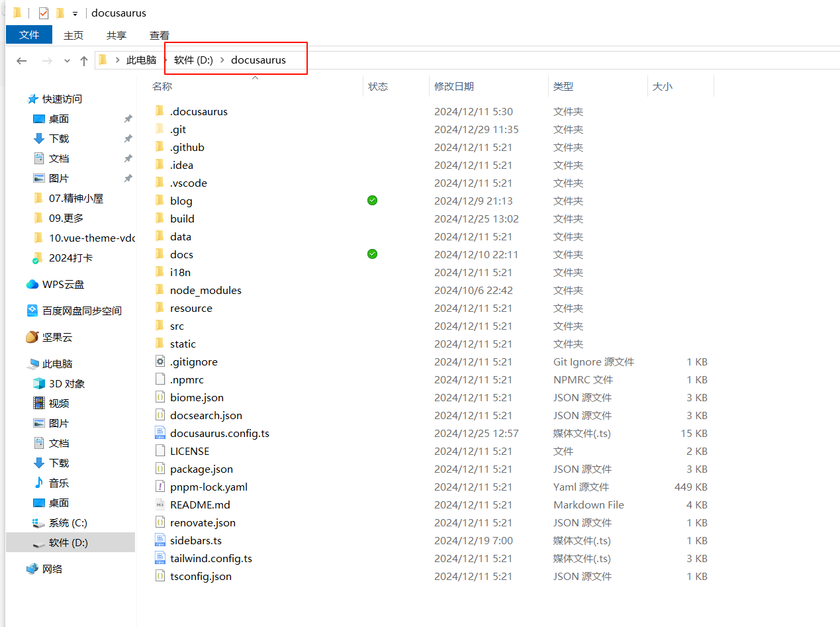Image resolution: width=840 pixels, height=627 pixels.
Task: Switch to the 主页 ribbon tab
Action: click(73, 35)
